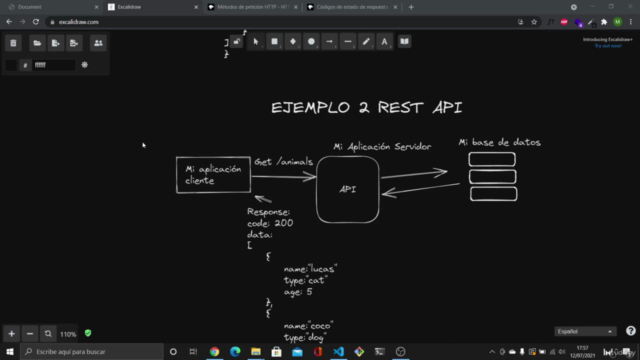This screenshot has height=360, width=640.
Task: Expand the system tray hidden icons
Action: tap(492, 351)
